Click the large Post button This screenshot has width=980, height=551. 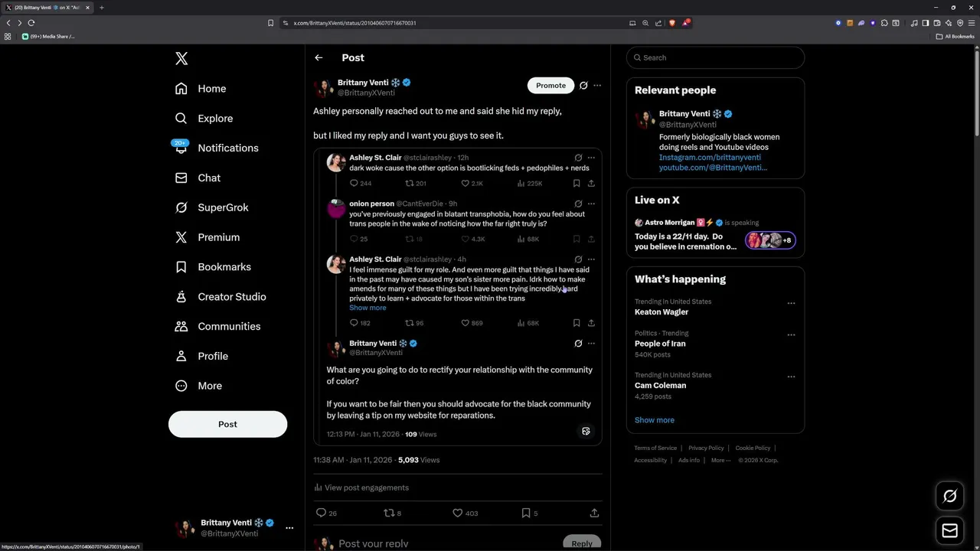coord(227,424)
